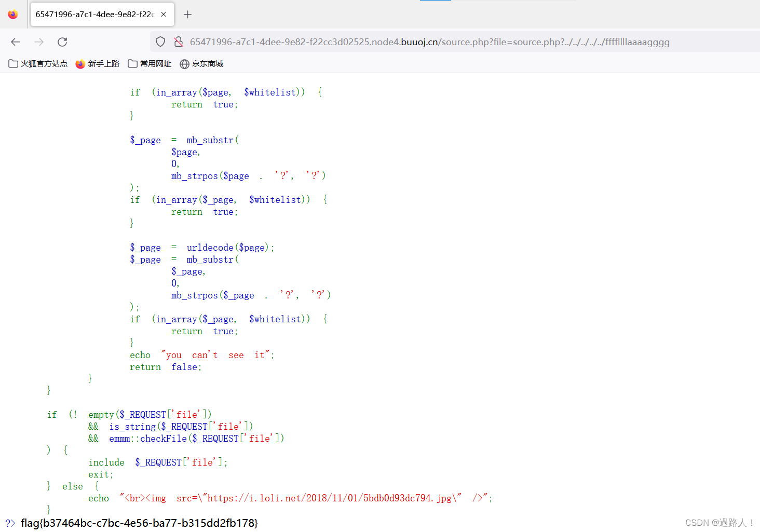This screenshot has width=760, height=532.
Task: Click the blocked-content indicator in the address bar
Action: pos(179,42)
